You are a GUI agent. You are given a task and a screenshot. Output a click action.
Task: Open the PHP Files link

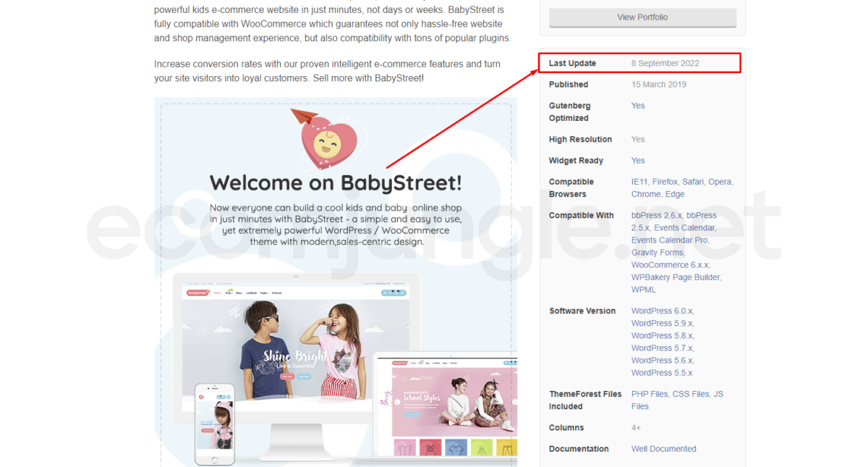(650, 394)
